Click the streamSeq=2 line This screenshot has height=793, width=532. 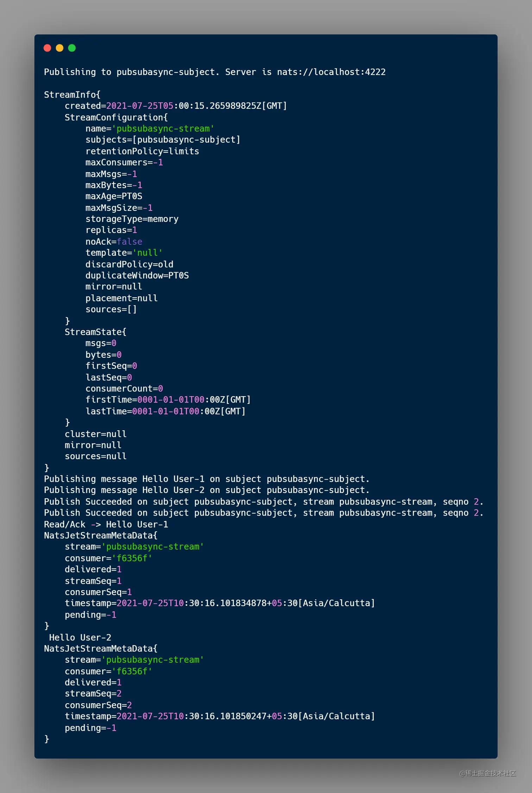click(x=93, y=694)
